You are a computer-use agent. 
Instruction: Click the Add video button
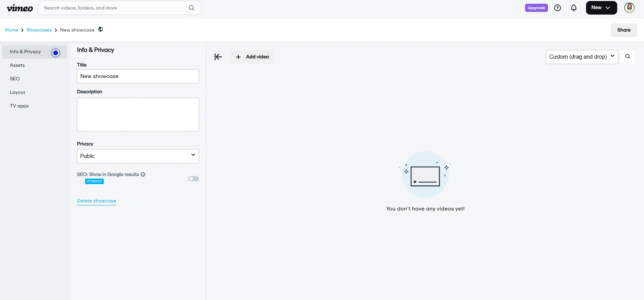[252, 57]
